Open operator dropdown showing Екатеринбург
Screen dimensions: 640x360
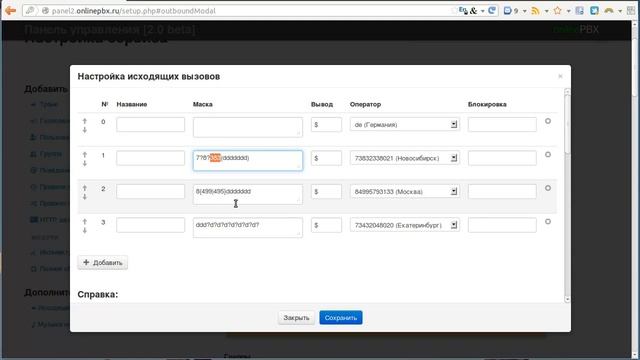(404, 225)
